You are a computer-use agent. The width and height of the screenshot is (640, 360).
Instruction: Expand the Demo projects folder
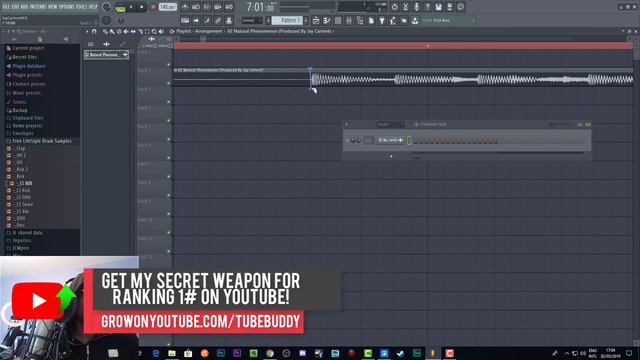(24, 126)
